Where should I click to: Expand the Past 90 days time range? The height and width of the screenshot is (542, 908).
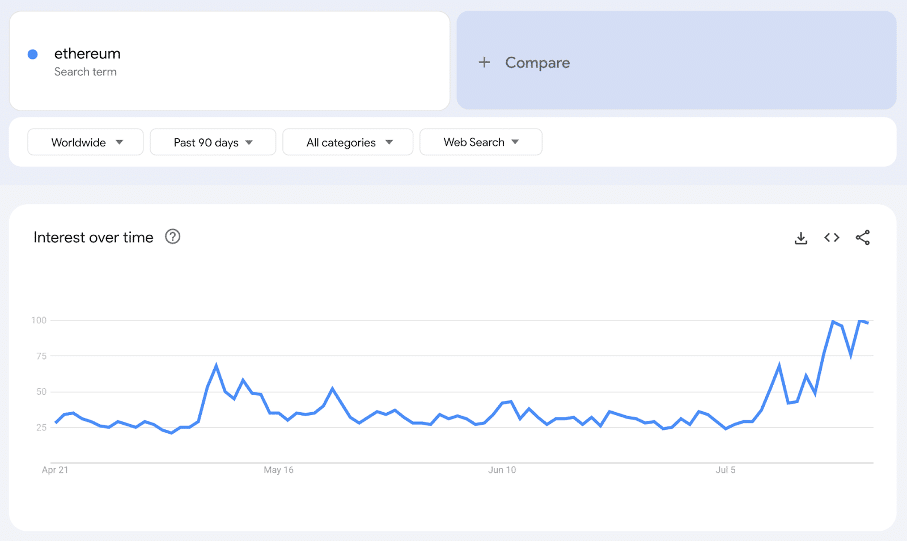point(214,142)
